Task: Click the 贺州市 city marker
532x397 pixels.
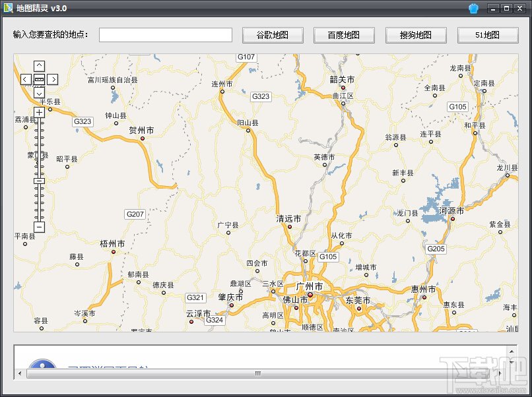Action: pyautogui.click(x=143, y=138)
